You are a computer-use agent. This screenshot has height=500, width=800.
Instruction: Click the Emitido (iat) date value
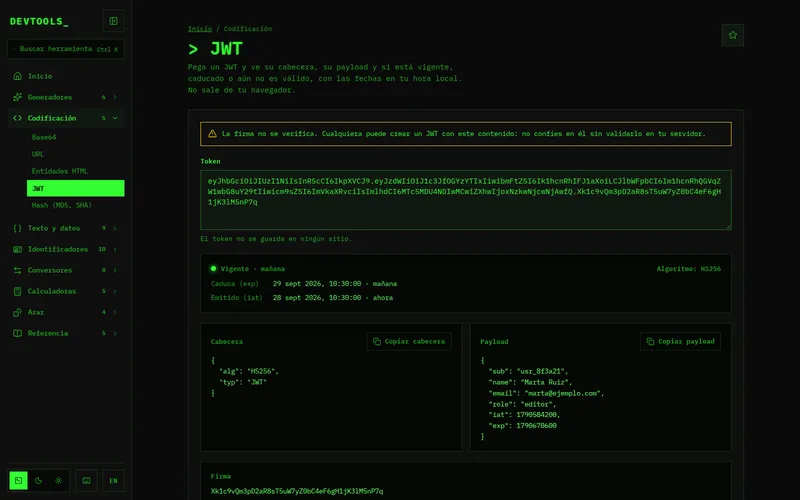point(333,297)
